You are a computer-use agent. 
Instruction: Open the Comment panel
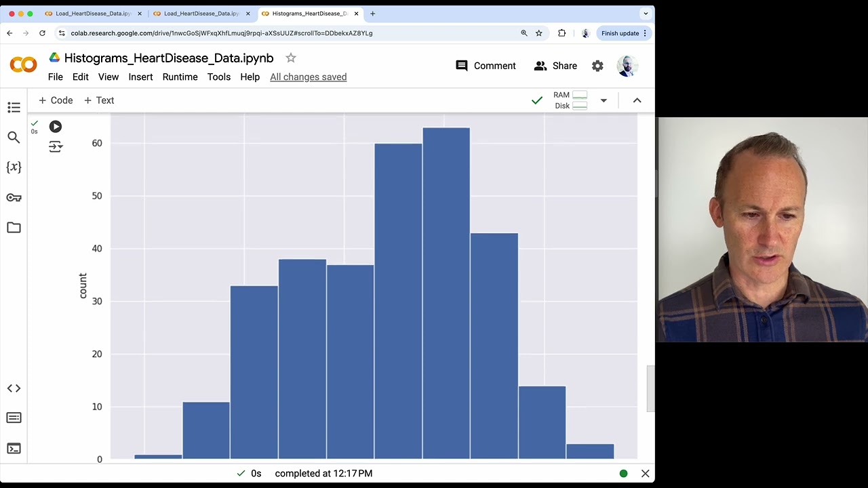click(x=486, y=66)
